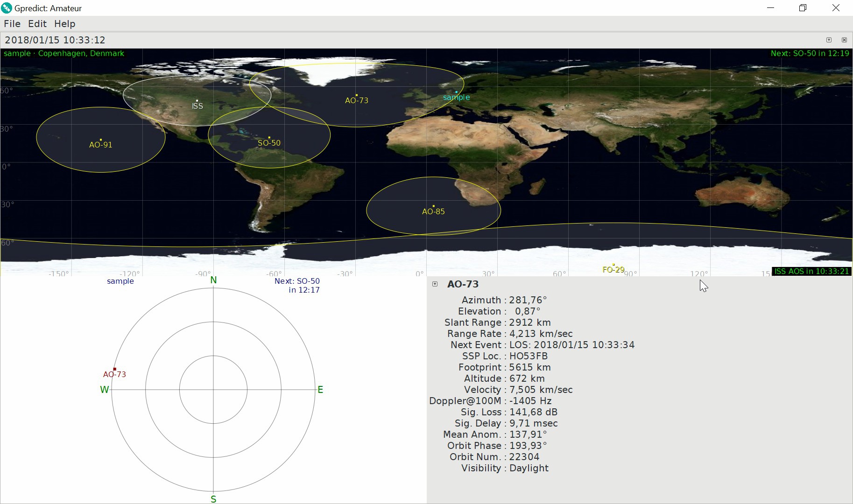Viewport: 853px width, 504px height.
Task: Restore down the Gpredict window
Action: (x=803, y=8)
